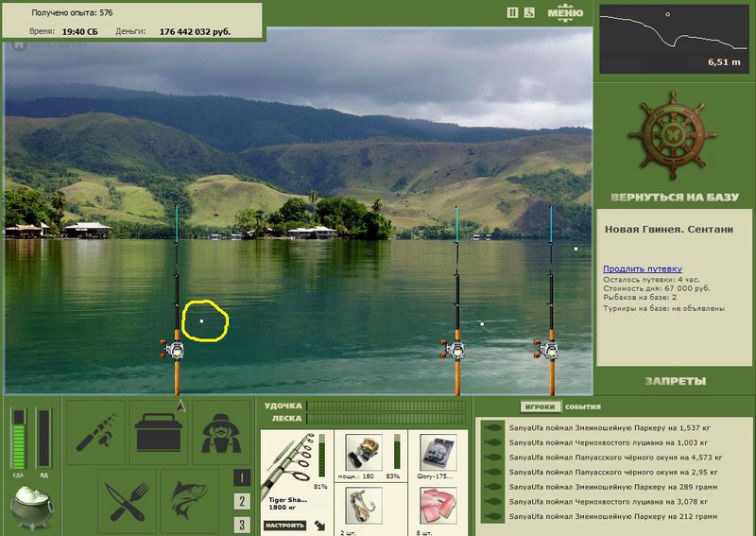
Task: Click the ship's wheel icon
Action: [x=674, y=135]
